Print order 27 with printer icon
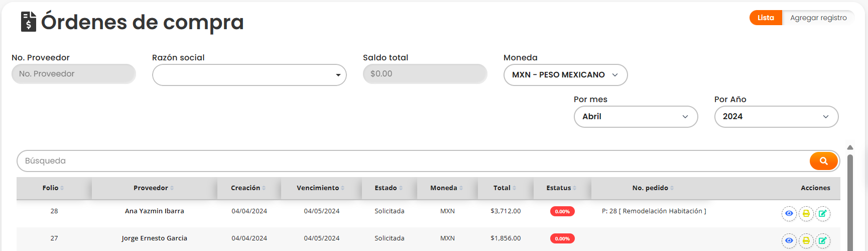868x251 pixels. (x=806, y=241)
